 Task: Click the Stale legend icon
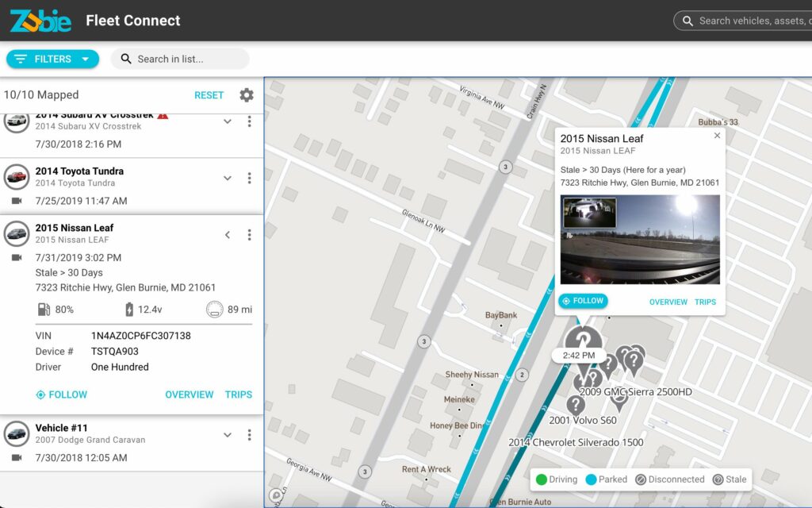[718, 479]
